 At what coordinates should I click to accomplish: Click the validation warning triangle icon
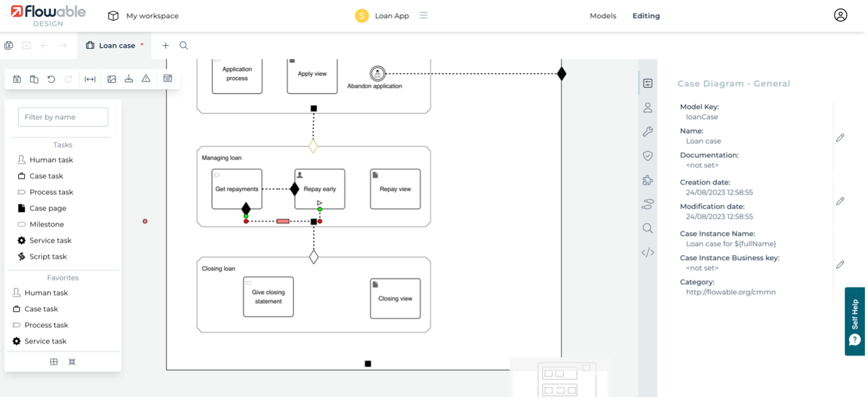tap(146, 79)
